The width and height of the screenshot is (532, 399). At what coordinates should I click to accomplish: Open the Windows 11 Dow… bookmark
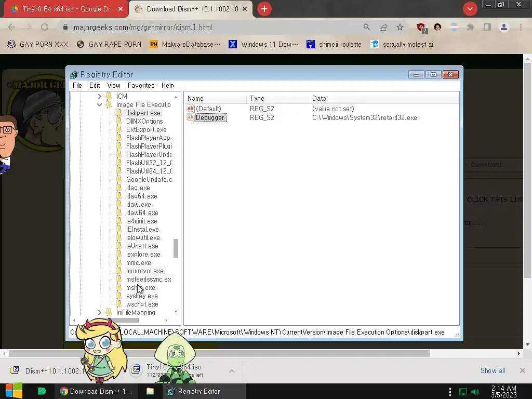click(263, 45)
